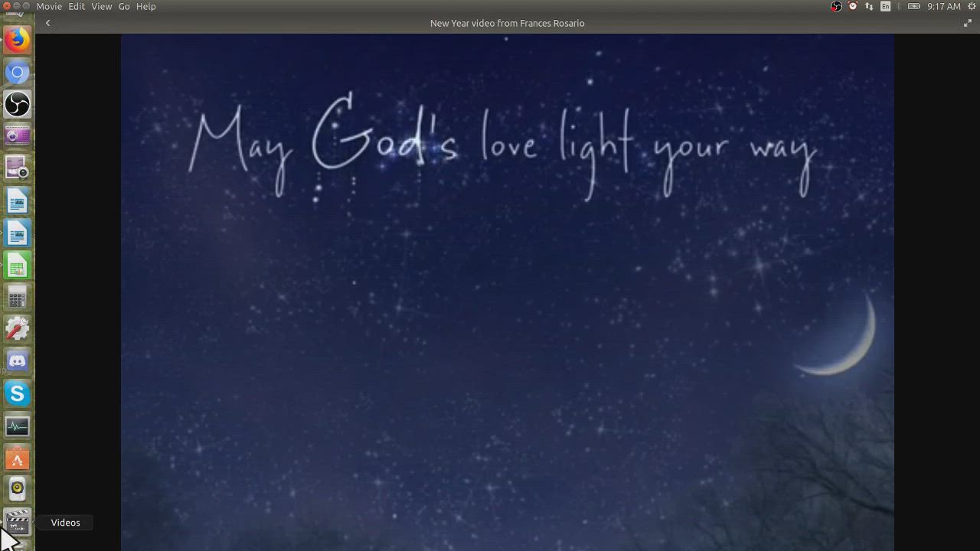Image resolution: width=980 pixels, height=551 pixels.
Task: Toggle fullscreen mode with the expand arrows icon
Action: [x=967, y=23]
